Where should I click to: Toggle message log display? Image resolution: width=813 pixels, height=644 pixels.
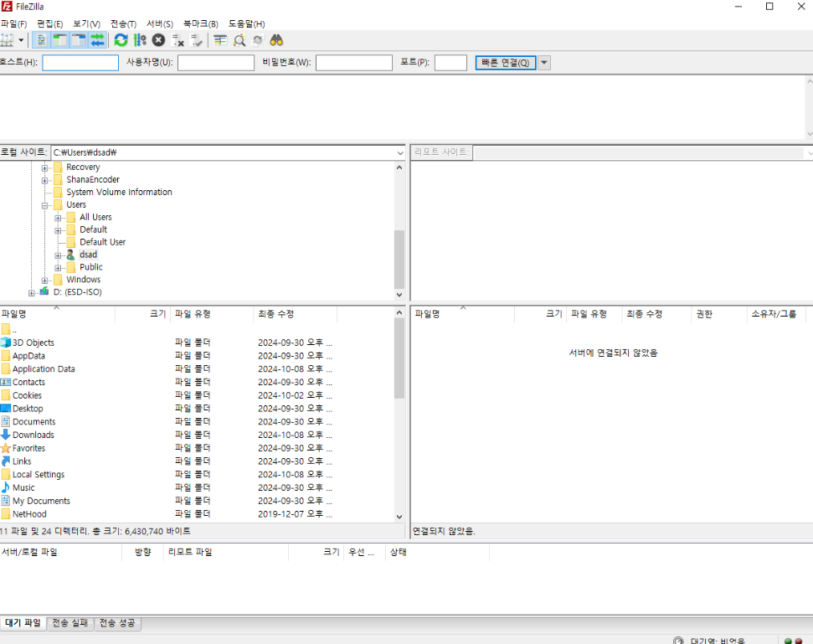tap(42, 40)
